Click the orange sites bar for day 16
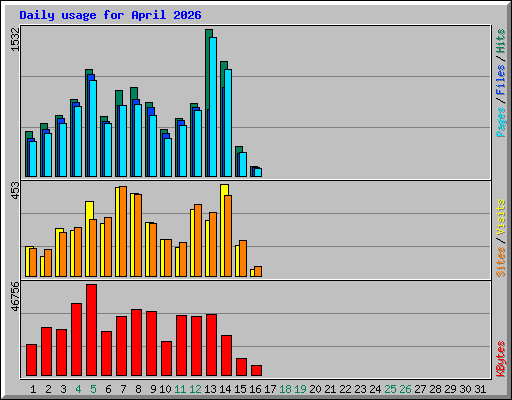This screenshot has width=512, height=400. click(258, 272)
